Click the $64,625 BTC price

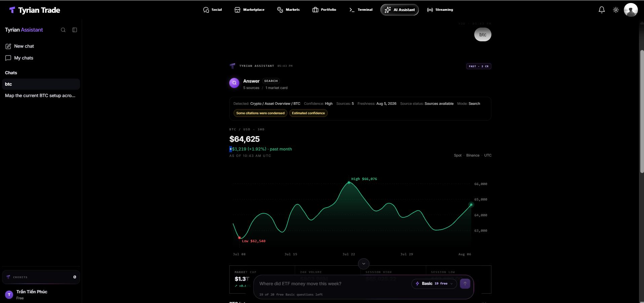tap(244, 139)
